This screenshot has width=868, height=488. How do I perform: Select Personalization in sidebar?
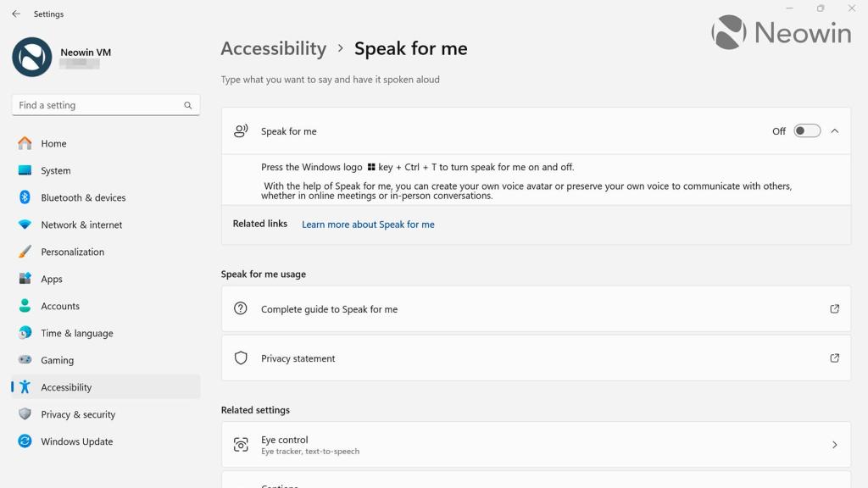click(105, 252)
